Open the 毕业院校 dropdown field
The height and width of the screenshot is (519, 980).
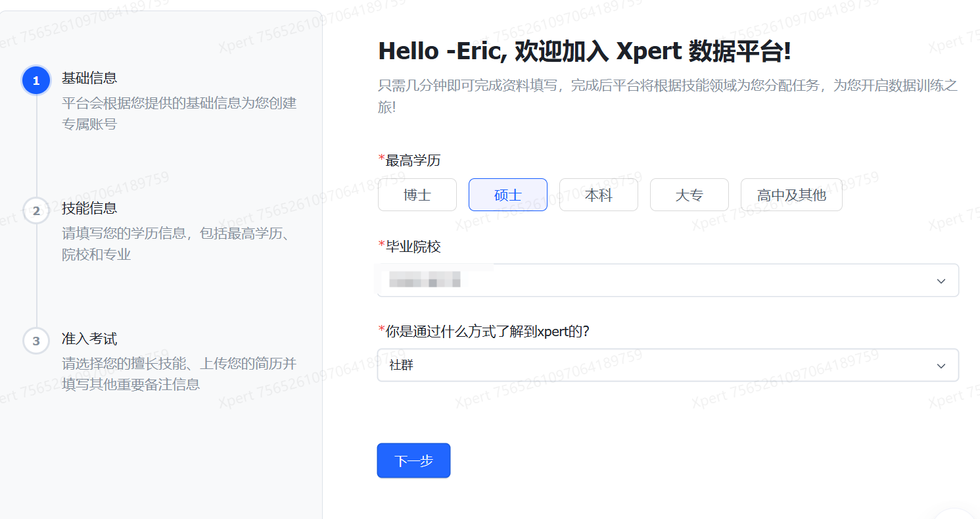[x=668, y=280]
